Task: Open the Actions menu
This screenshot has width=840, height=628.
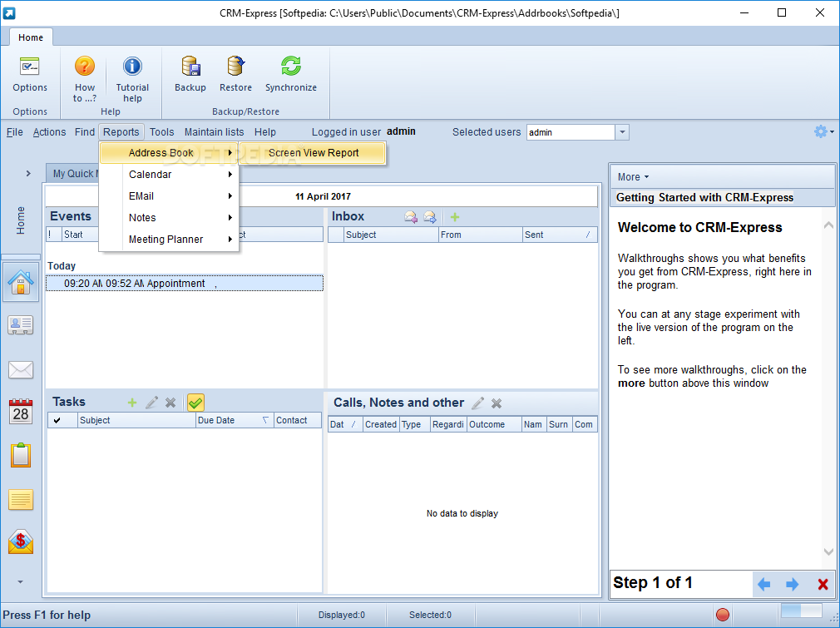Action: pyautogui.click(x=49, y=131)
